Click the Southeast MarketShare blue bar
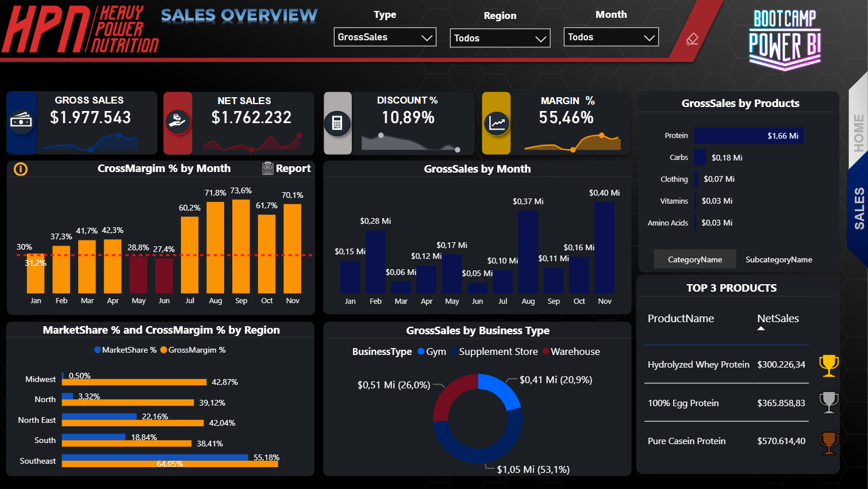The width and height of the screenshot is (868, 489). click(155, 457)
